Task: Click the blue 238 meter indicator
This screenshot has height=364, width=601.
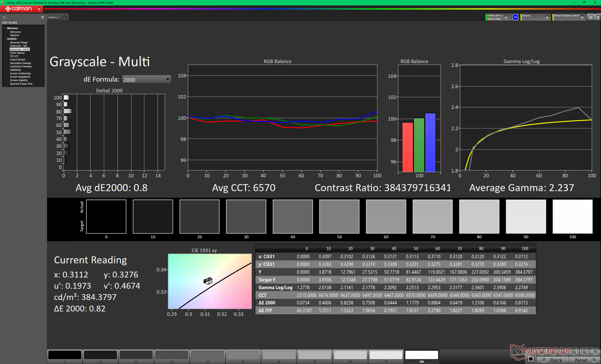Action: (x=515, y=17)
